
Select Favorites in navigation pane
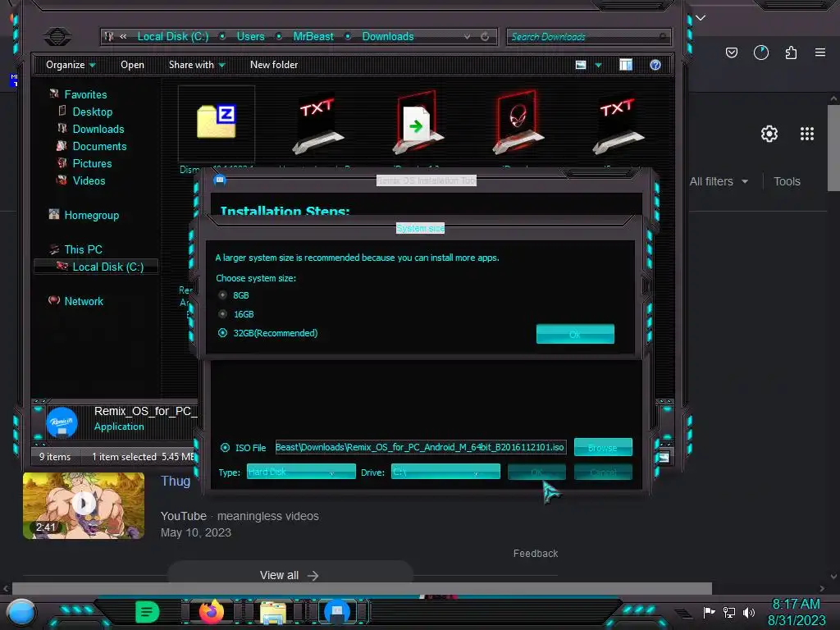[85, 94]
